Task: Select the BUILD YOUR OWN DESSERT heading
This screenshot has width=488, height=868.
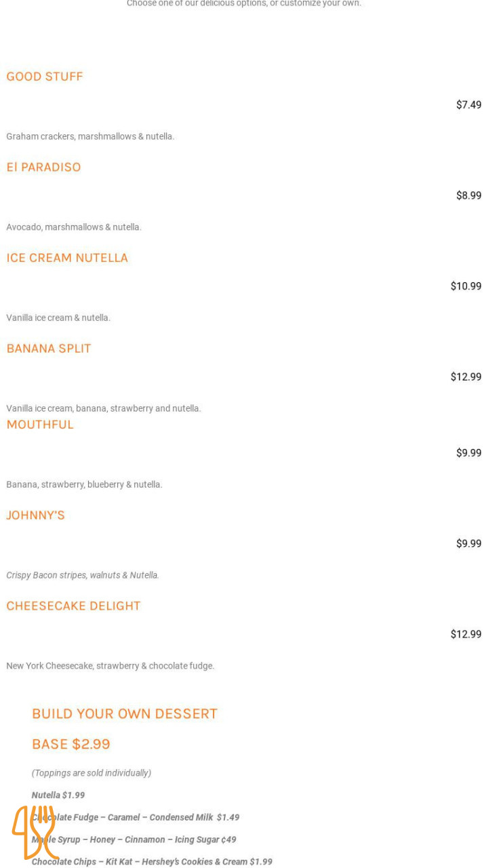Action: coord(125,713)
